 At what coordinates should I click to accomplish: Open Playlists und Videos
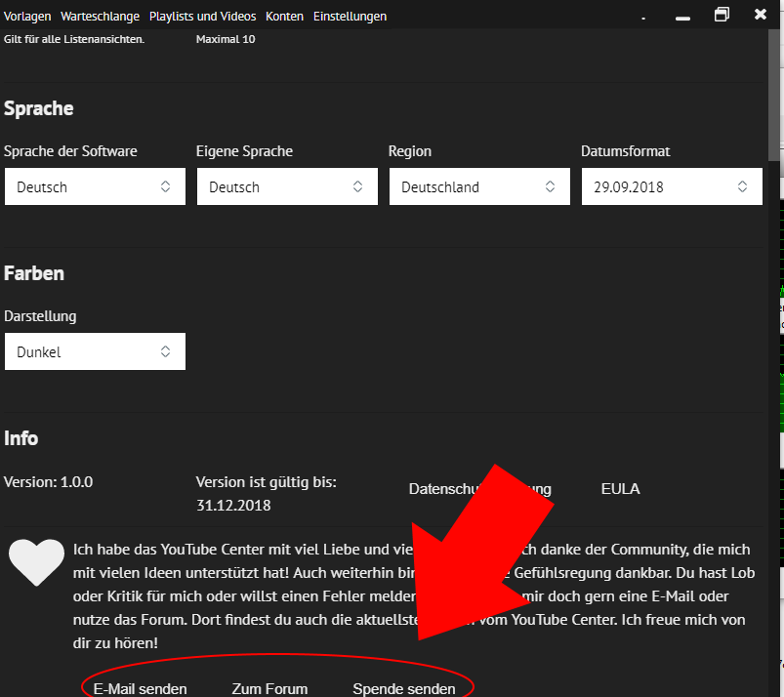pyautogui.click(x=202, y=17)
